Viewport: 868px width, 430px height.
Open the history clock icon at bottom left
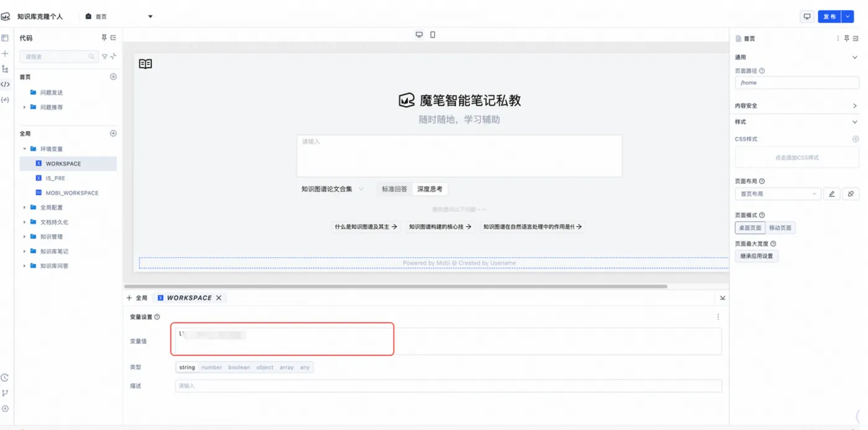point(5,378)
